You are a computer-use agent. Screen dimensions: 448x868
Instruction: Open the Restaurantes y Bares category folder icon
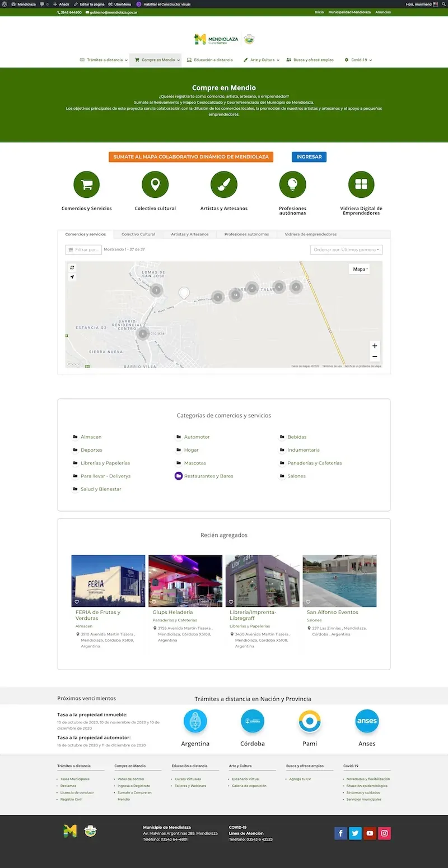(x=179, y=476)
